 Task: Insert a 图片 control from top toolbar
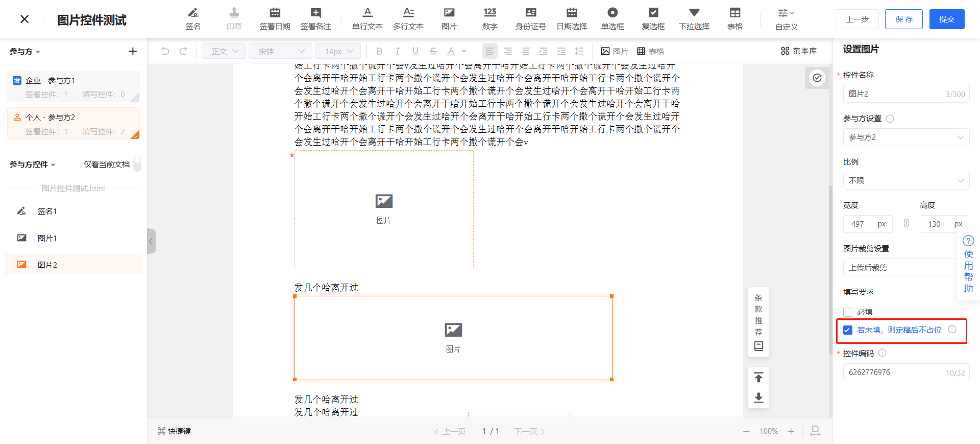point(449,19)
